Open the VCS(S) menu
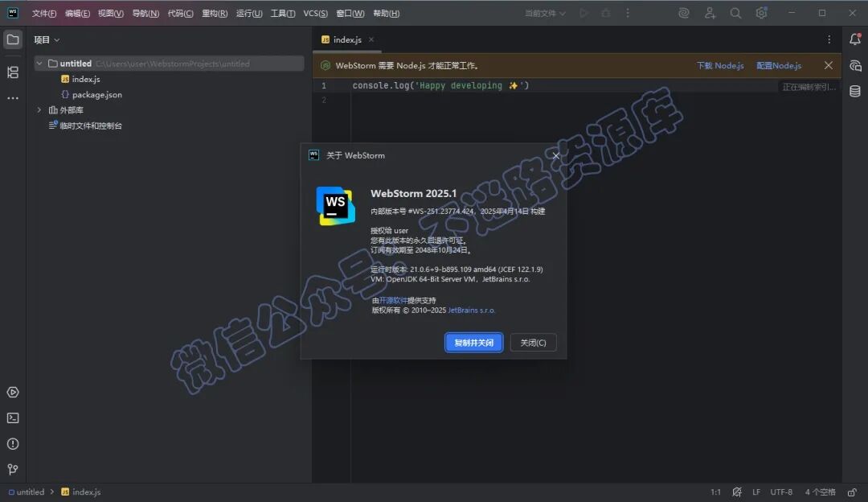Viewport: 868px width, 502px height. [x=315, y=14]
